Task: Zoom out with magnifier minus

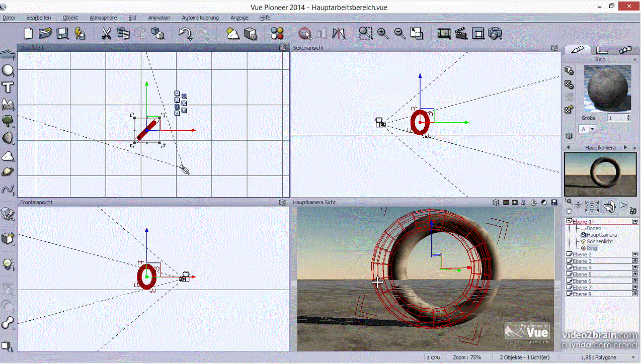Action: tap(400, 33)
